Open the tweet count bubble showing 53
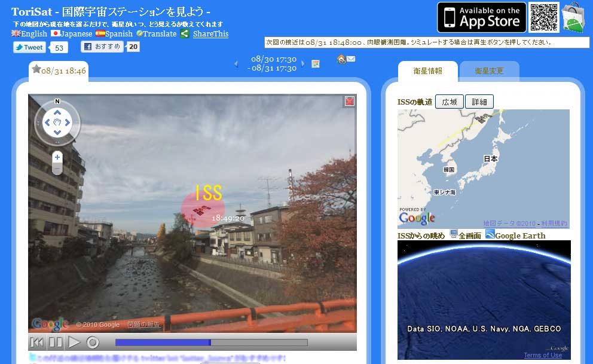This screenshot has height=364, width=593. click(x=59, y=48)
